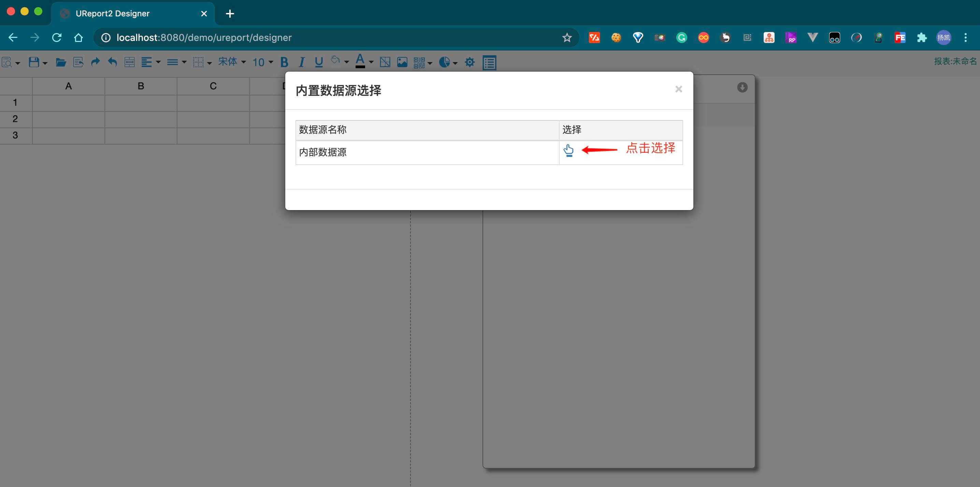Click the save report icon
This screenshot has height=487, width=980.
click(34, 62)
